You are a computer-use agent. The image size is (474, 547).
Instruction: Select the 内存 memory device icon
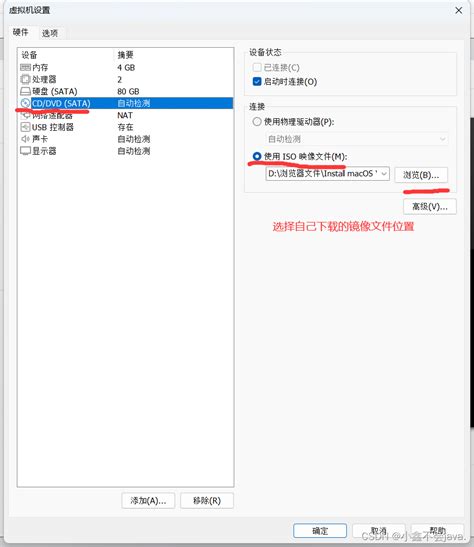coord(25,67)
